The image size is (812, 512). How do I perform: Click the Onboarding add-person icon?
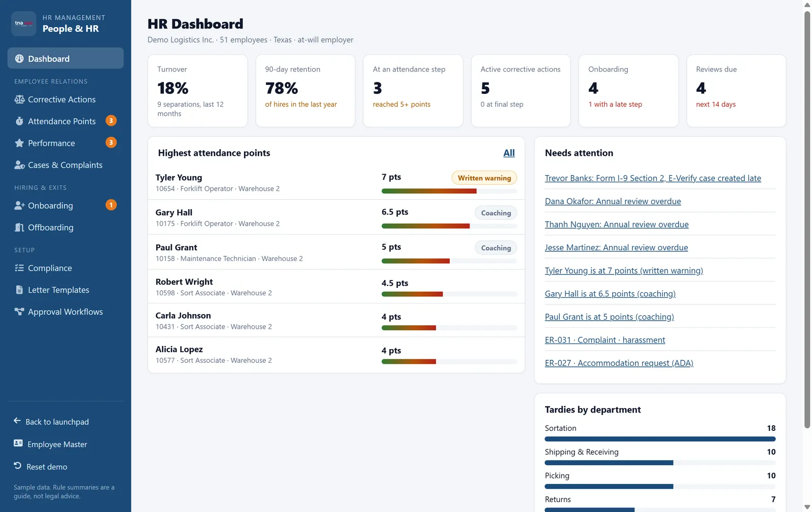[19, 206]
